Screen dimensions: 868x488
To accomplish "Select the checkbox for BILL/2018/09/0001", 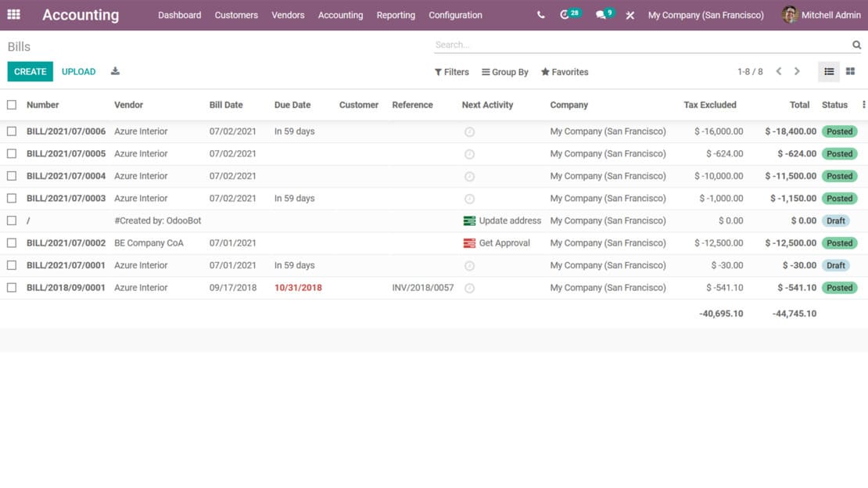I will click(12, 288).
